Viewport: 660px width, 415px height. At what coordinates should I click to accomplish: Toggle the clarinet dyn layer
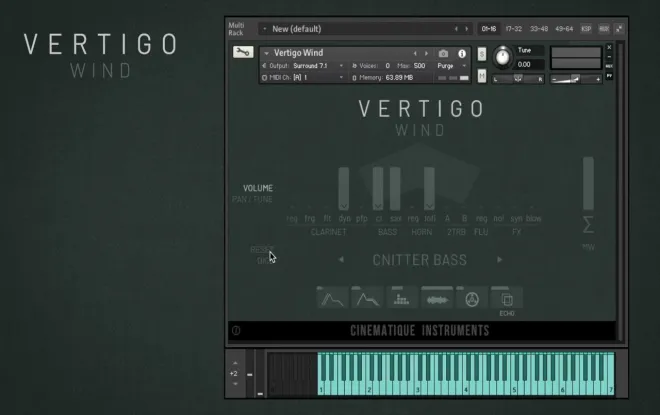(344, 218)
